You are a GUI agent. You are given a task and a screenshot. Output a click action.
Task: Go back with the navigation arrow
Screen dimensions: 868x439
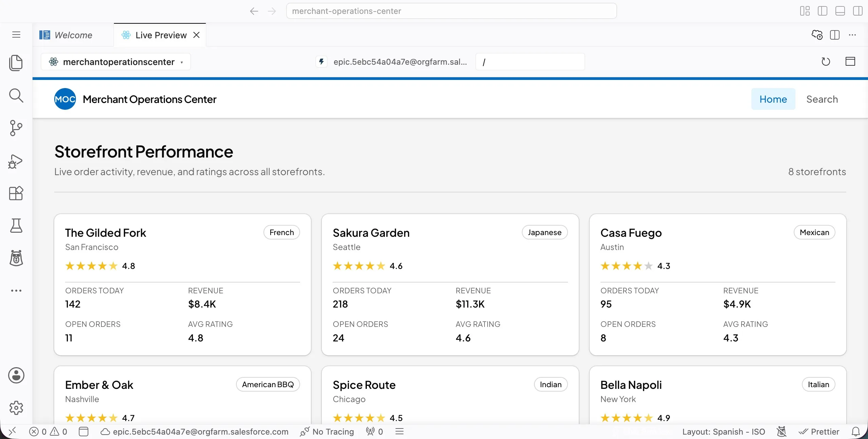click(254, 11)
